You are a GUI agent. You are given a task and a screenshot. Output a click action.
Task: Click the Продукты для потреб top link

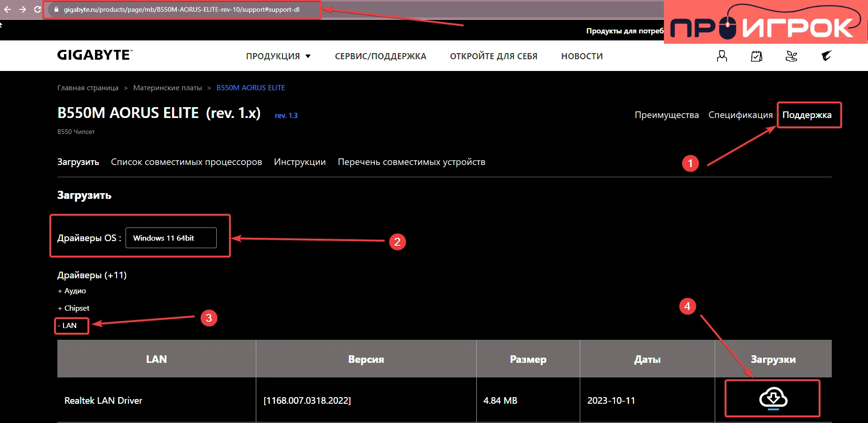625,31
